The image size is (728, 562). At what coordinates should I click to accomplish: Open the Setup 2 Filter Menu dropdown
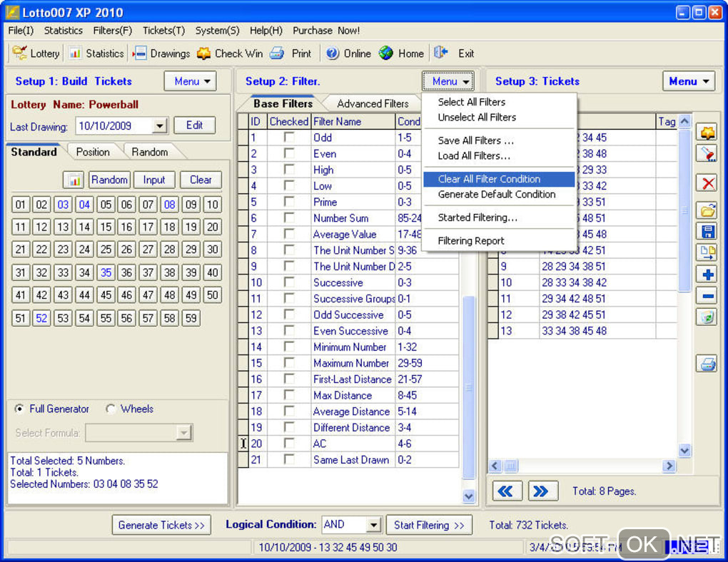[x=448, y=81]
